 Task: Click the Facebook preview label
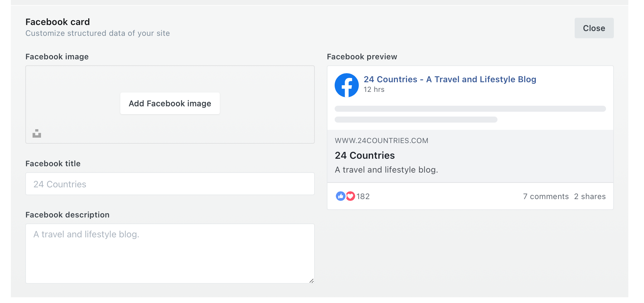[362, 57]
